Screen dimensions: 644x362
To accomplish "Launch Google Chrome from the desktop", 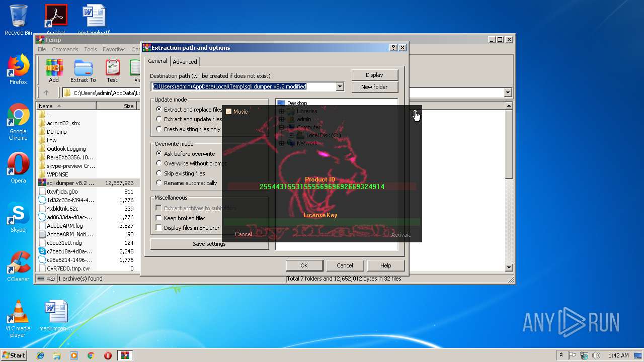I will (x=18, y=122).
